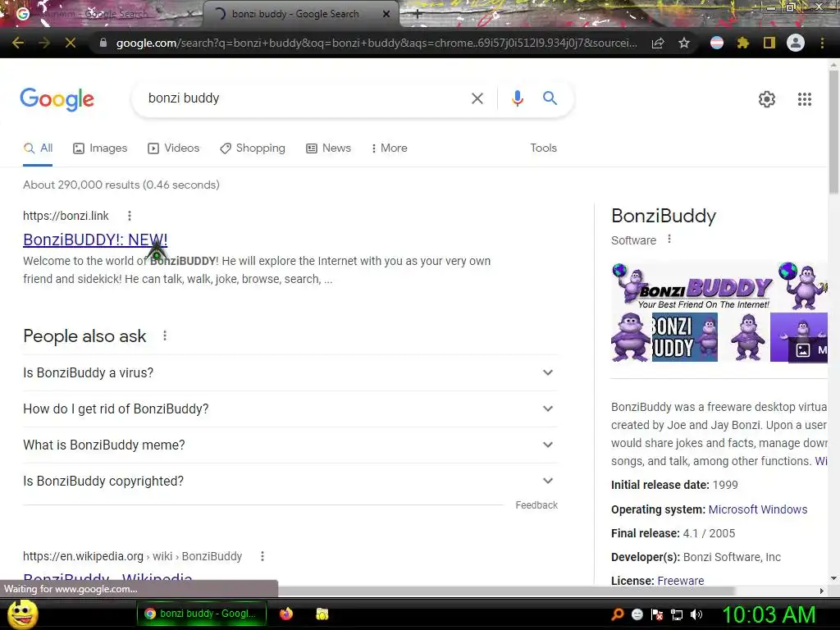The image size is (840, 630).
Task: Open the blue 'BONZI BUDDY' thumbnail
Action: 685,337
